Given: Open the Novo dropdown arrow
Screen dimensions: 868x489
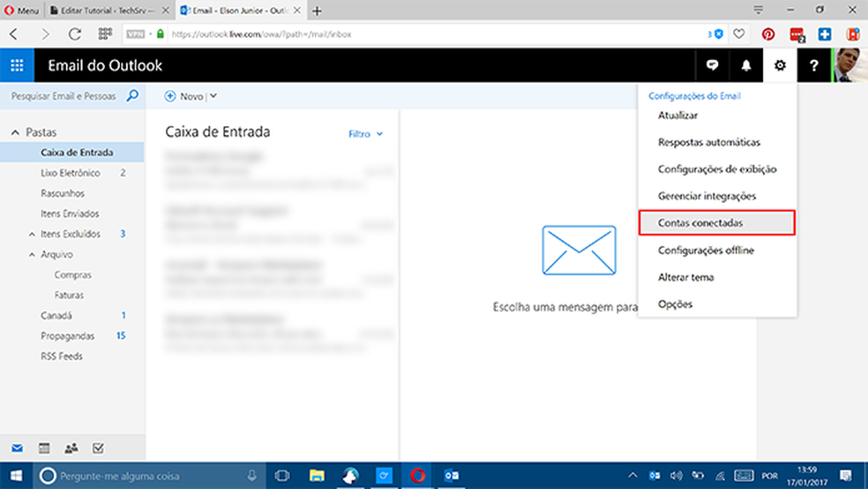Looking at the screenshot, I should (213, 96).
